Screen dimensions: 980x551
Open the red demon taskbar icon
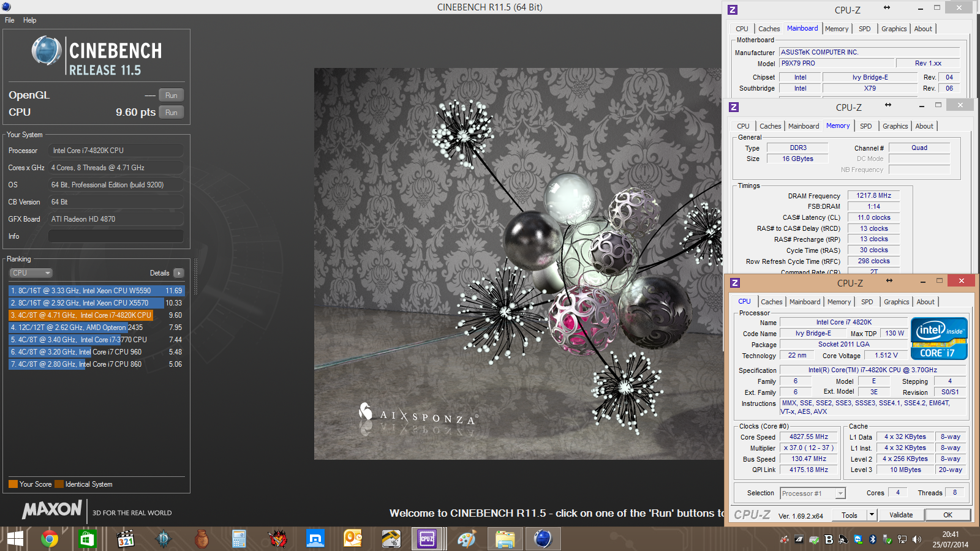tap(277, 539)
